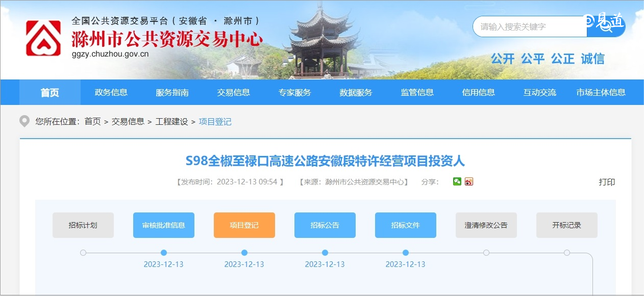Click the red site logo
This screenshot has height=296, width=644.
pos(44,38)
